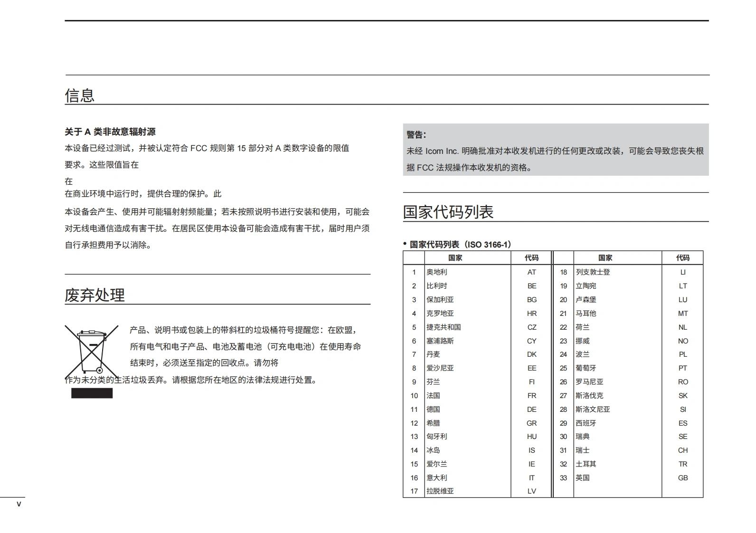Viewport: 756px width, 533px height.
Task: Click the 瑞士 country cell
Action: (582, 450)
